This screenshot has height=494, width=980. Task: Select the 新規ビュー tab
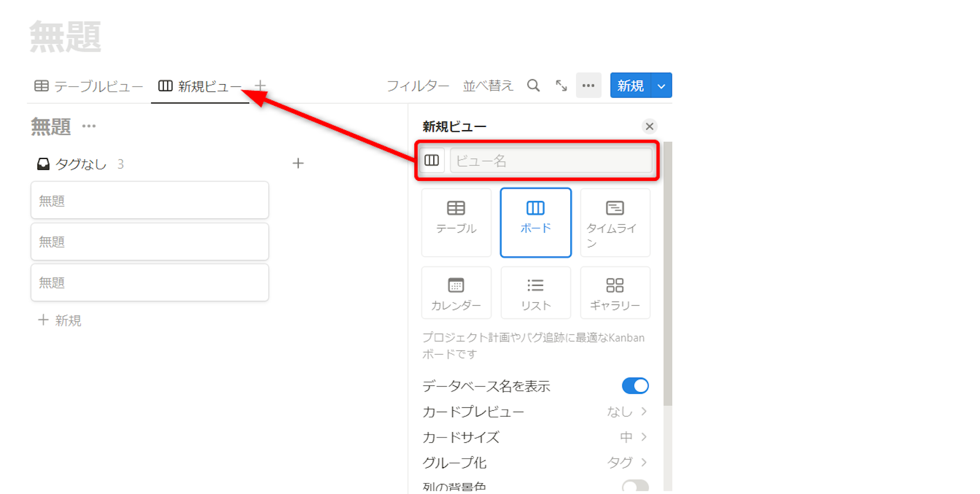point(200,86)
